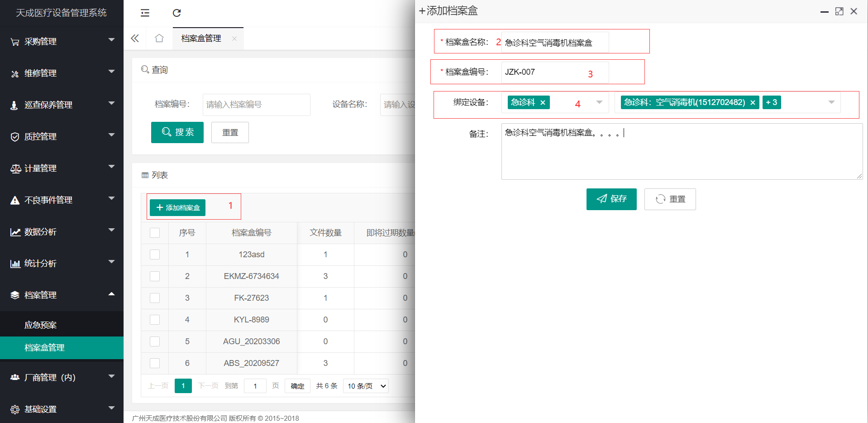Viewport: 868px width, 423px height.
Task: Expand the 维修管理 menu arrow
Action: pyautogui.click(x=111, y=72)
